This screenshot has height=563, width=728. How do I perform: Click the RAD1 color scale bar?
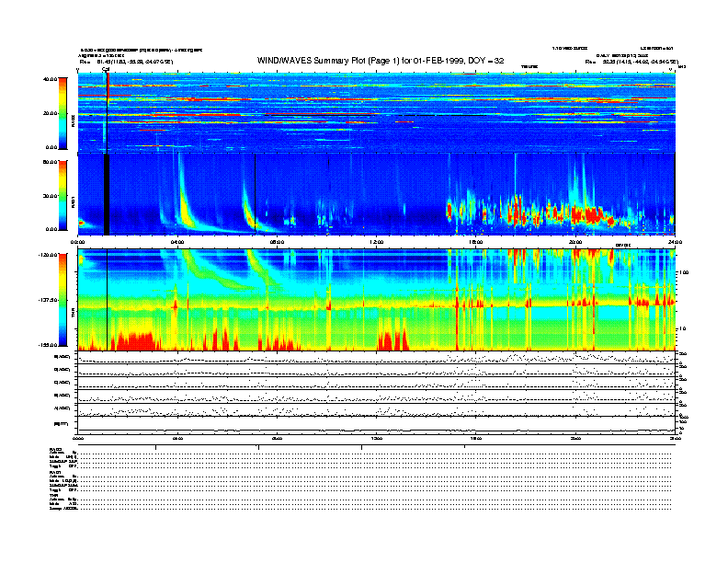point(63,195)
